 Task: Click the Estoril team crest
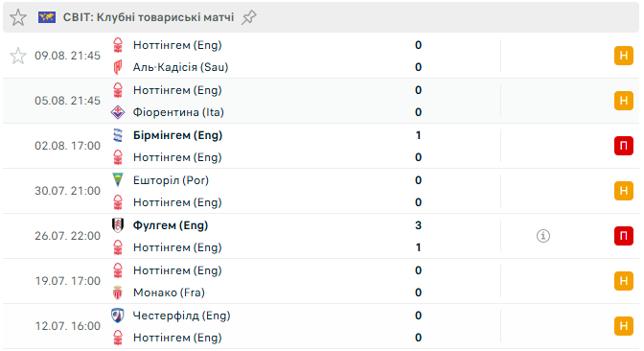(118, 180)
